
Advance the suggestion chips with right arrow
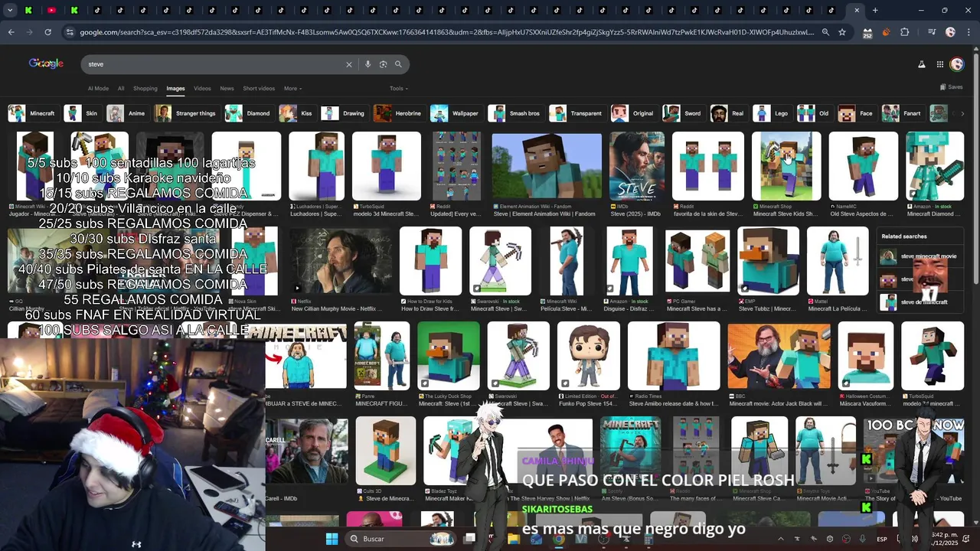(962, 113)
